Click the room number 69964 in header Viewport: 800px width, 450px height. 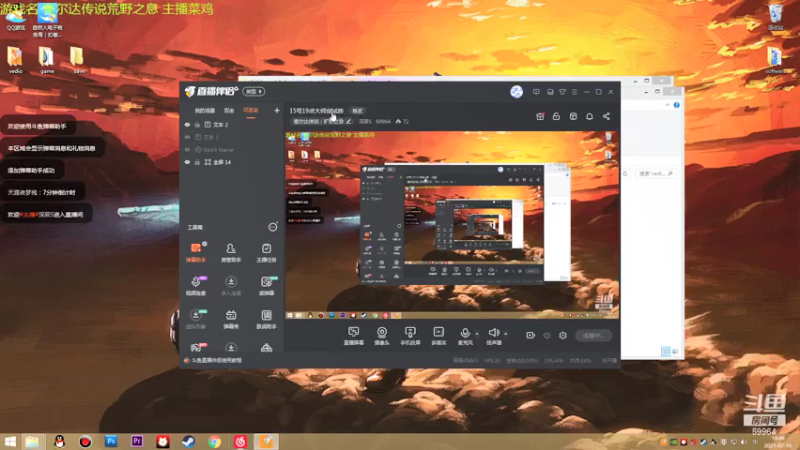pos(383,121)
